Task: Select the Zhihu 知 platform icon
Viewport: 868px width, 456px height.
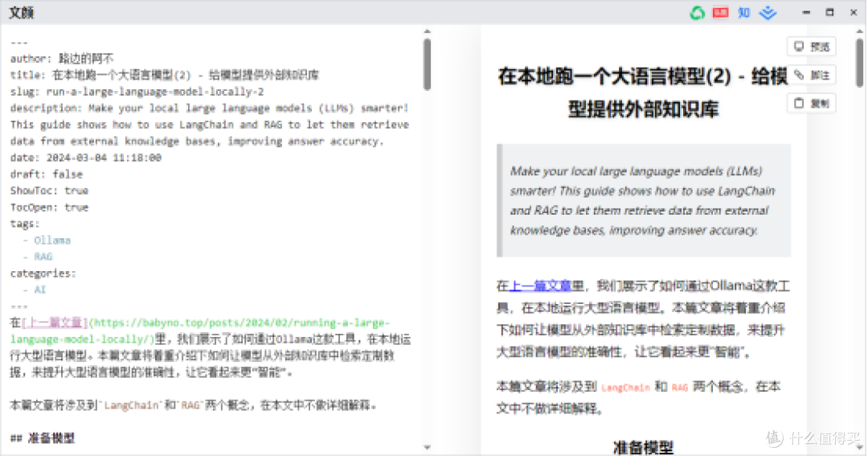Action: pyautogui.click(x=744, y=13)
